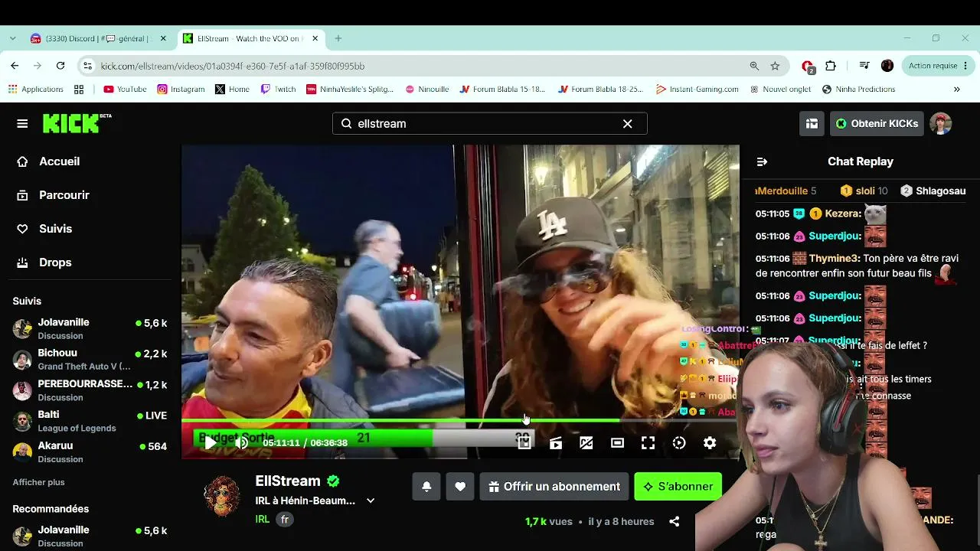
Task: Open the Twitch bookmark
Action: [x=278, y=89]
